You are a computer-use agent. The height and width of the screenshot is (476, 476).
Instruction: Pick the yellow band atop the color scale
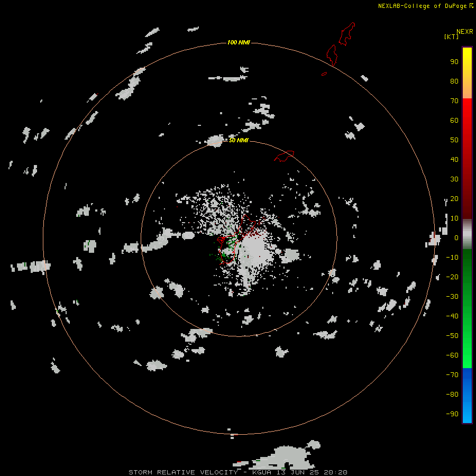[467, 56]
